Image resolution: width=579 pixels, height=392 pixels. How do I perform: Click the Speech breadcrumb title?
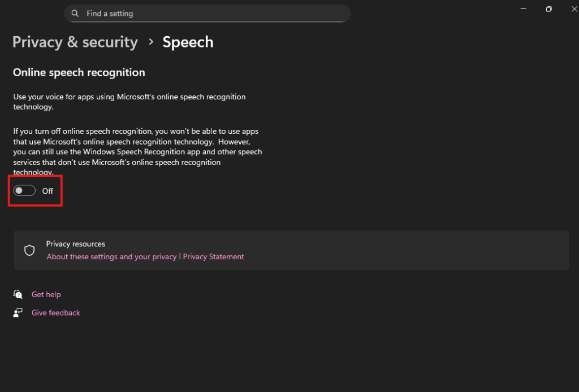point(188,42)
